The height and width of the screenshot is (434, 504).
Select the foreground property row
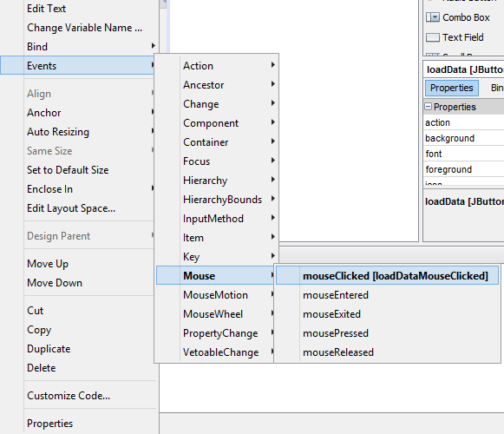[x=463, y=169]
